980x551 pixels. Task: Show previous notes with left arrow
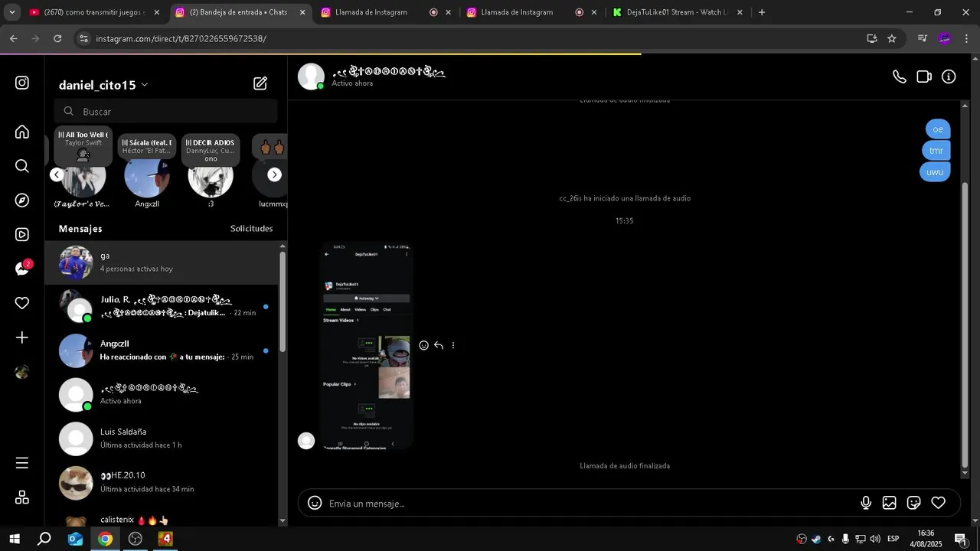point(57,174)
